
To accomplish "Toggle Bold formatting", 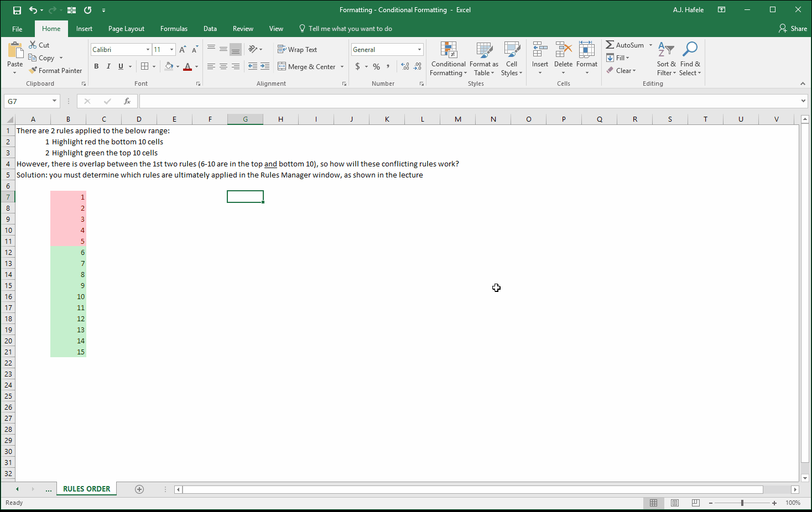I will [96, 66].
